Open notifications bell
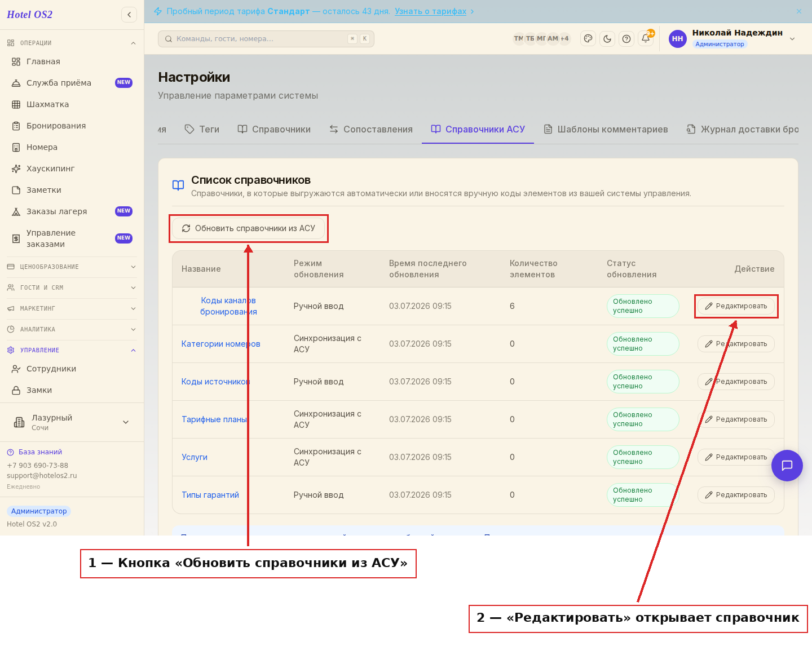The height and width of the screenshot is (646, 812). (646, 39)
